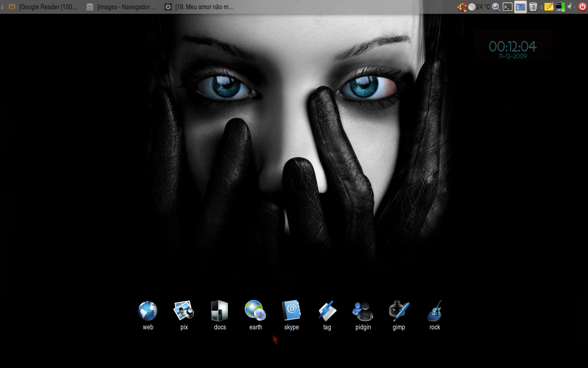
Task: Toggle the show desktop button
Action: (x=520, y=7)
